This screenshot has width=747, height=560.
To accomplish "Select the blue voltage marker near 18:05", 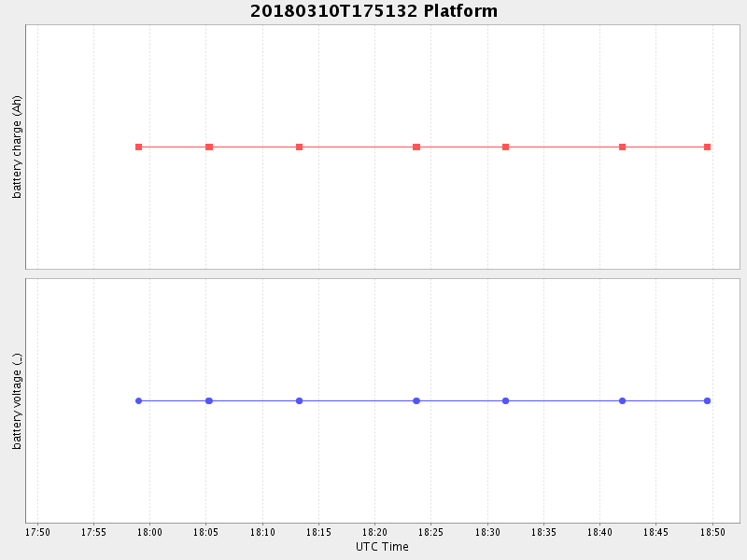I will (x=209, y=401).
